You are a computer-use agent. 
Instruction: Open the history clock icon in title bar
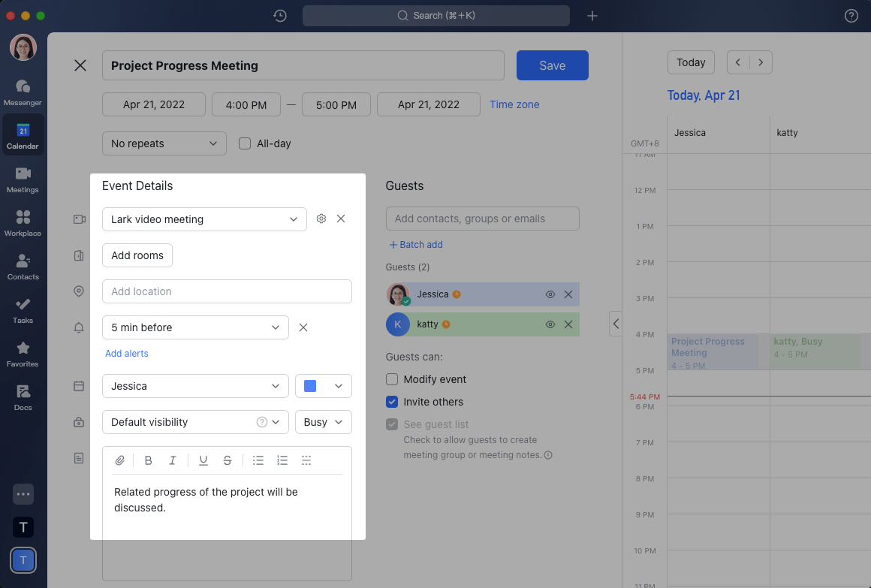[280, 16]
